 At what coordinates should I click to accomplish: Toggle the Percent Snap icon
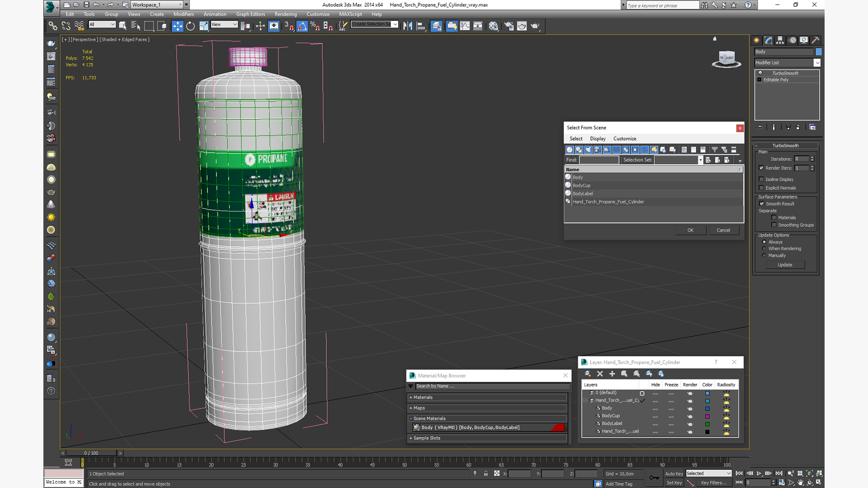[315, 26]
